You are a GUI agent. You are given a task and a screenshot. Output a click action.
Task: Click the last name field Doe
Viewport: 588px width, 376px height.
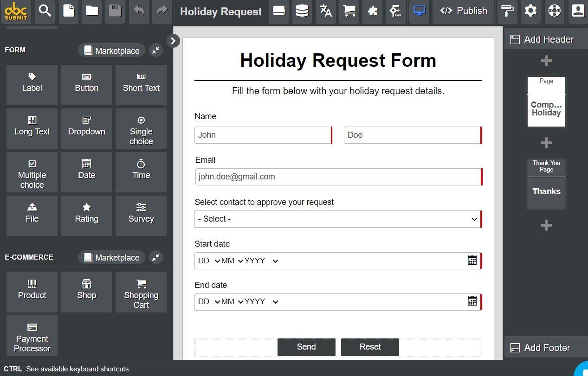click(413, 135)
